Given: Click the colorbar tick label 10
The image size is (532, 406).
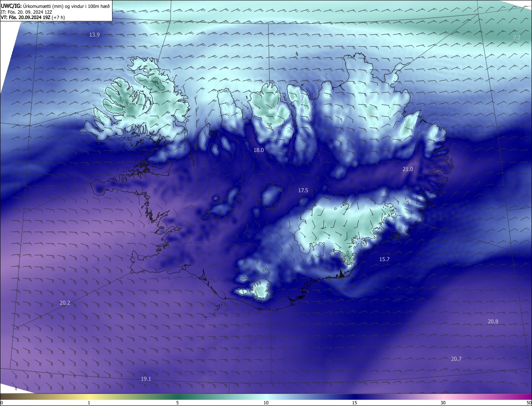Looking at the screenshot, I should click(266, 403).
